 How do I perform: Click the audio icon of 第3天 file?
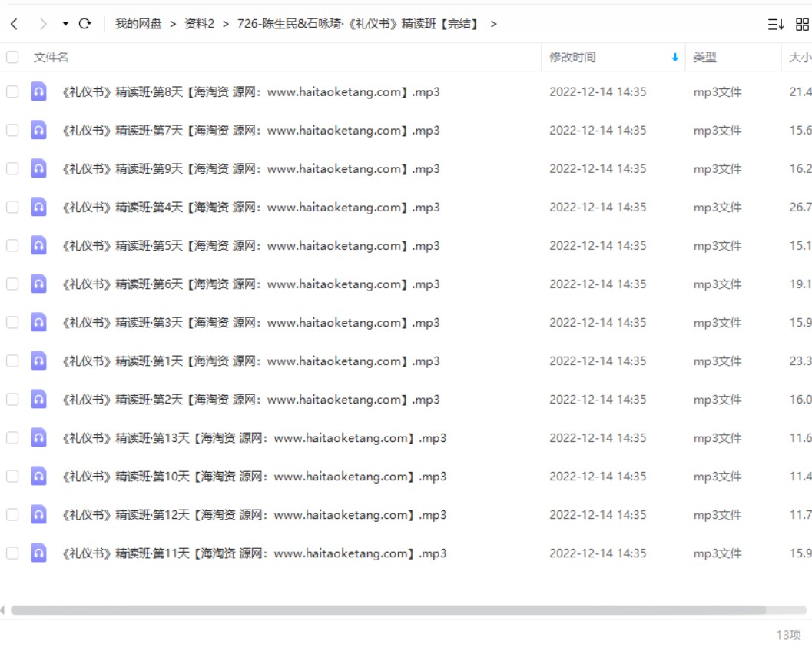(39, 323)
